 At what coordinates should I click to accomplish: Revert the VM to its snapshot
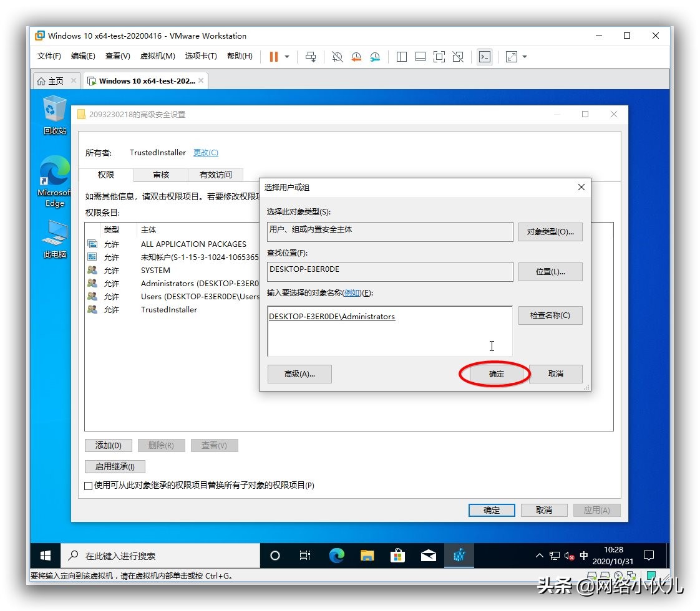click(356, 57)
